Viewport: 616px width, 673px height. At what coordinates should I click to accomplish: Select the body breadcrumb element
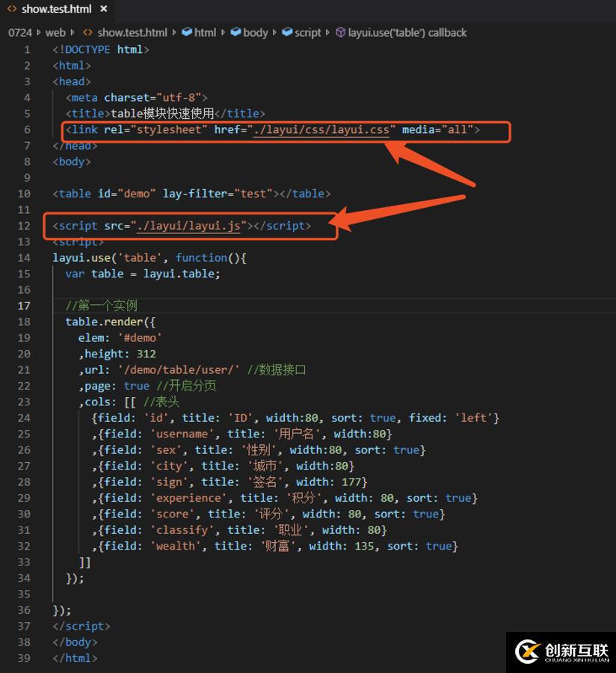255,33
